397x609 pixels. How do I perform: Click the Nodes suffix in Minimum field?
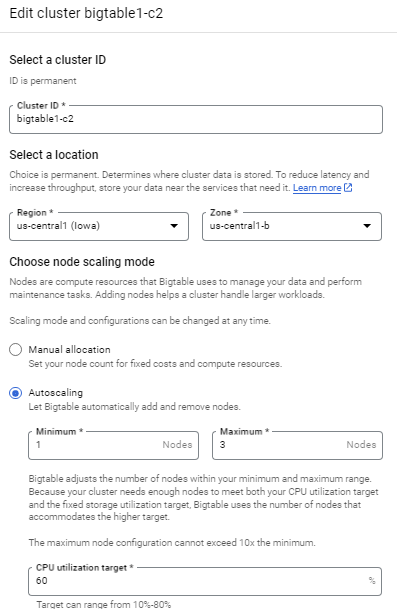(x=177, y=445)
